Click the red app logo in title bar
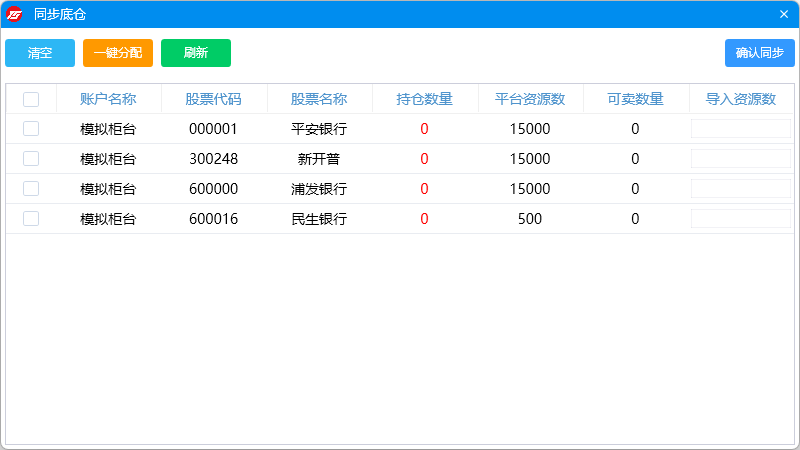 tap(14, 14)
